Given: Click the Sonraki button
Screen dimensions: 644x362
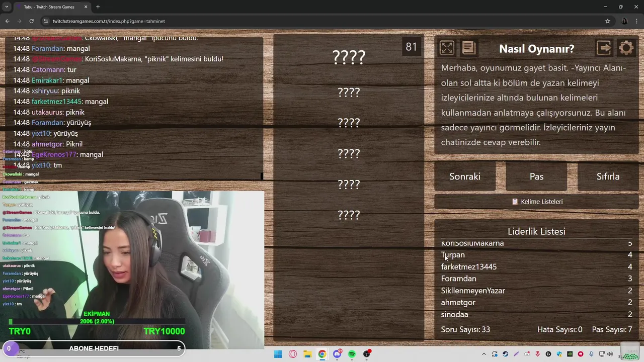Looking at the screenshot, I should pos(465,176).
